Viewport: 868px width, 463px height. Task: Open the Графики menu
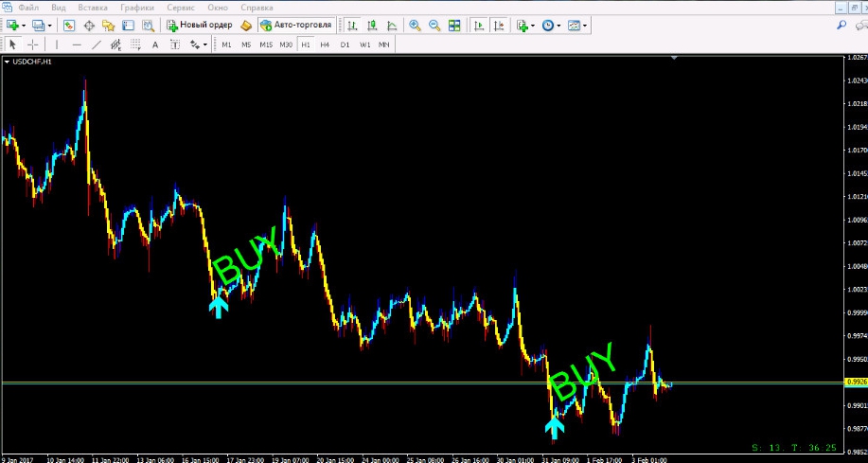pos(137,8)
